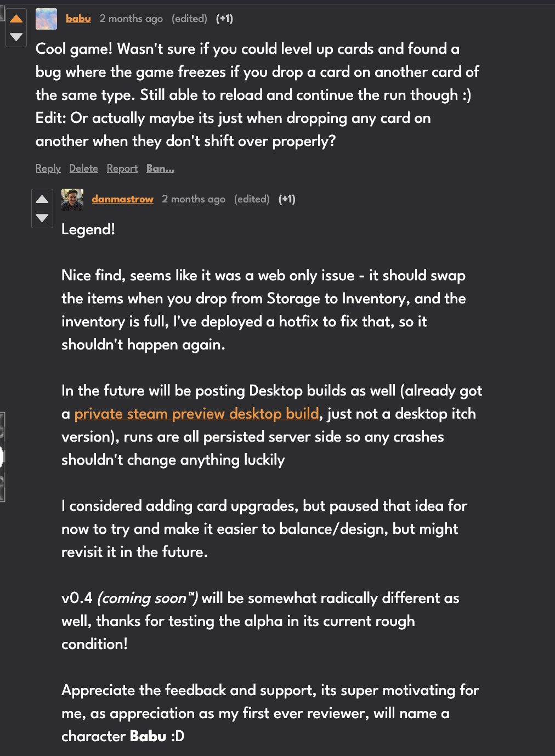The height and width of the screenshot is (756, 555).
Task: Visit babu's profile via username
Action: pyautogui.click(x=78, y=19)
